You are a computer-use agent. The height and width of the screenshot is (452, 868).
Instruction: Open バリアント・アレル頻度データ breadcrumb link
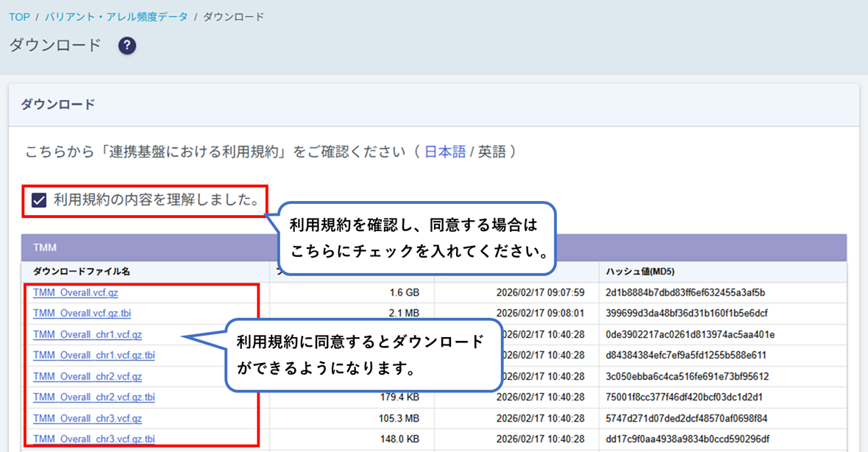point(116,16)
